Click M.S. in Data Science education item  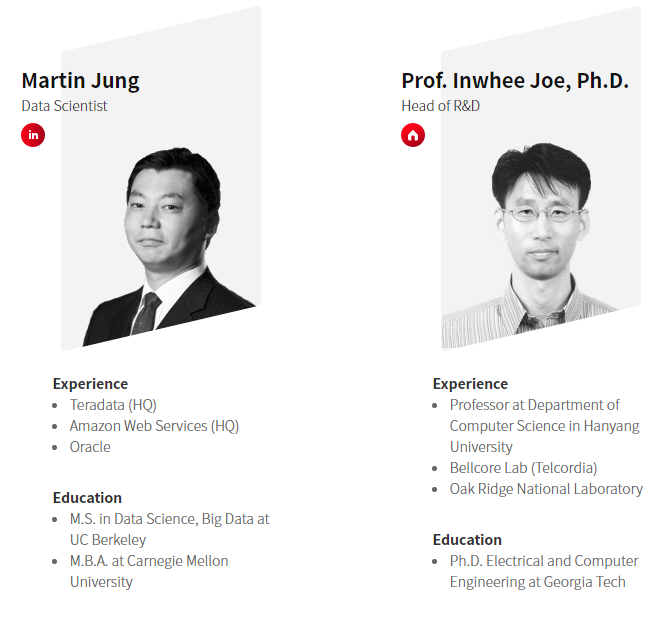(169, 530)
